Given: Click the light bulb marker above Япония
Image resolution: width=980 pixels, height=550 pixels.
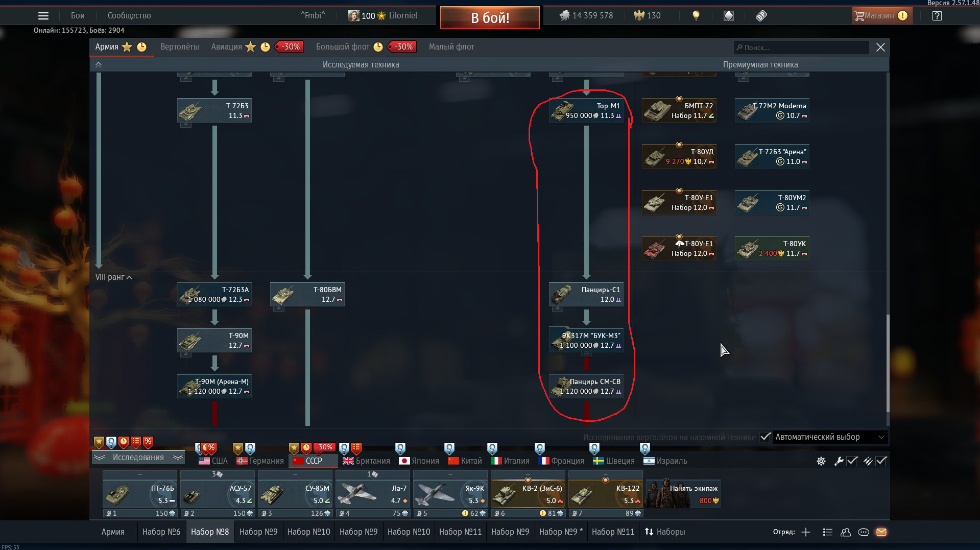Looking at the screenshot, I should coord(400,448).
